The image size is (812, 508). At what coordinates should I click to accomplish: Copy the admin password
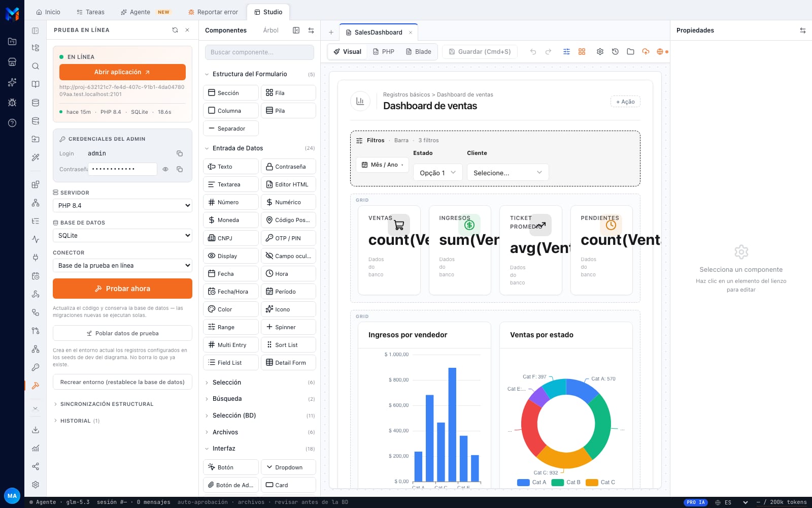180,169
